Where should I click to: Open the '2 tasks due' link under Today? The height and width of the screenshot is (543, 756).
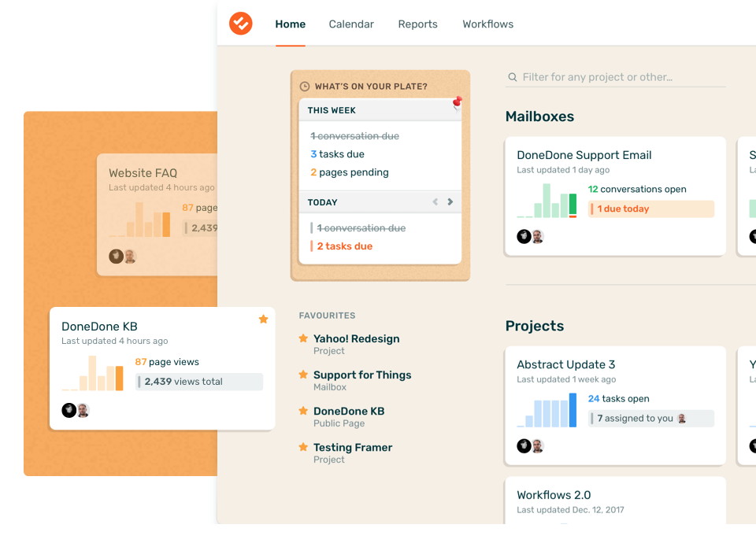(344, 246)
